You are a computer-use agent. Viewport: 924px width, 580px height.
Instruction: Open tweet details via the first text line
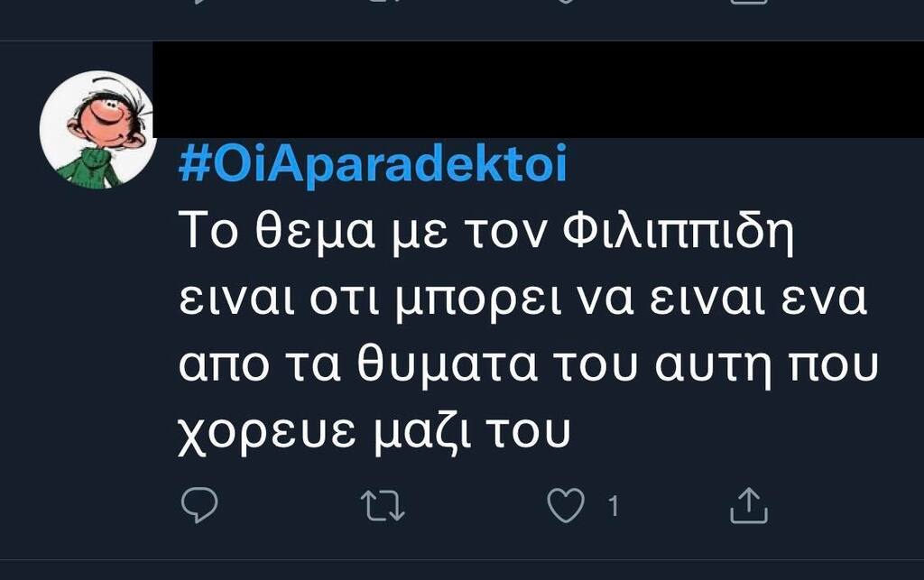pyautogui.click(x=486, y=230)
